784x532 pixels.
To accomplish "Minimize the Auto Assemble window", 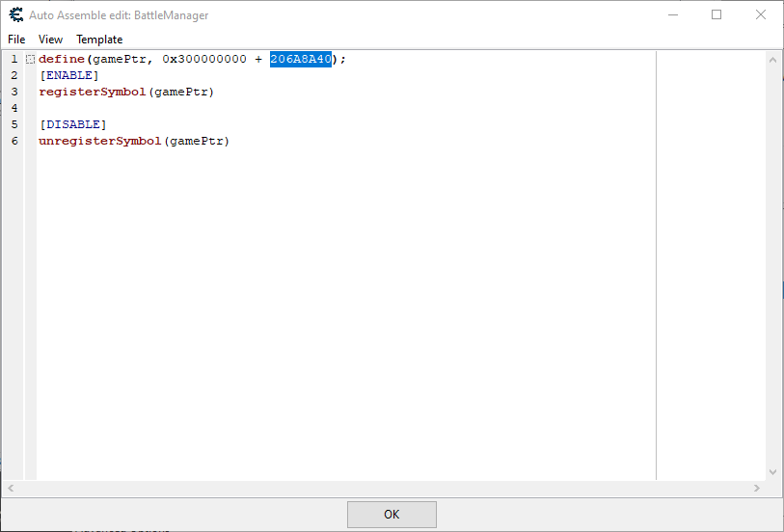I will (x=673, y=15).
